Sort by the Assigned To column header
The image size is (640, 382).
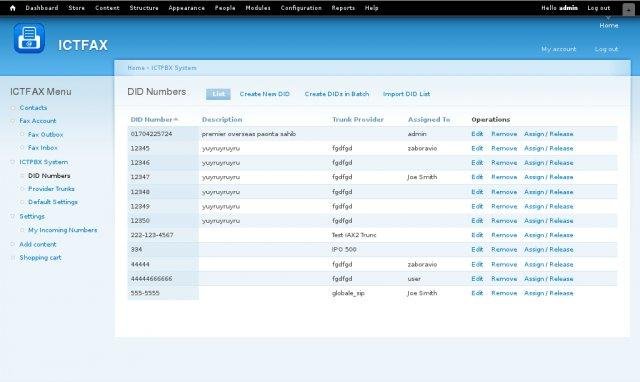click(429, 120)
